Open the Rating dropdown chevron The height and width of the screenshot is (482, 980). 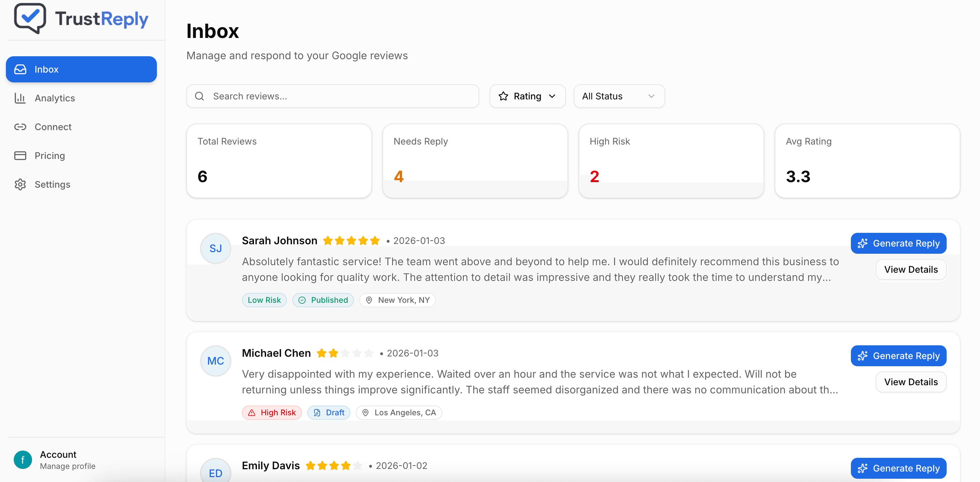click(x=552, y=96)
